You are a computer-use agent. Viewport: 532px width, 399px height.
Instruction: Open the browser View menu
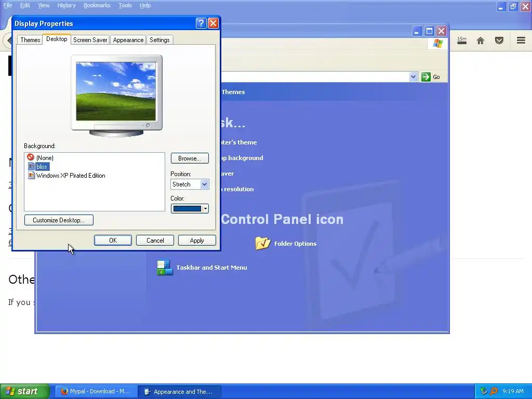[x=44, y=5]
